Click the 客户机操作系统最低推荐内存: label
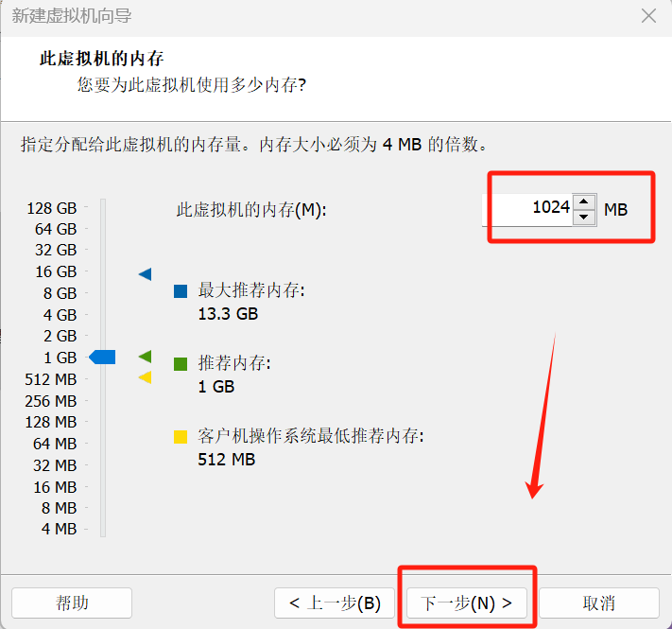This screenshot has width=672, height=629. tap(311, 436)
